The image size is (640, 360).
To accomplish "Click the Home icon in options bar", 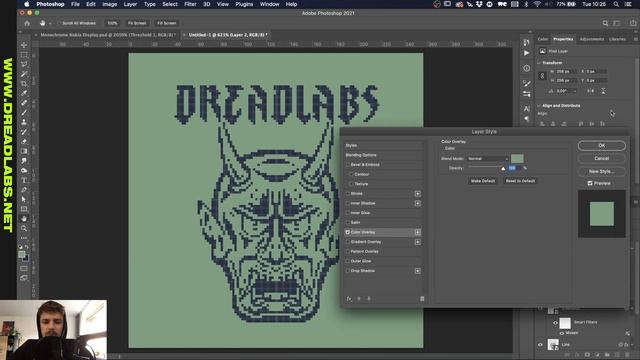I will (27, 23).
